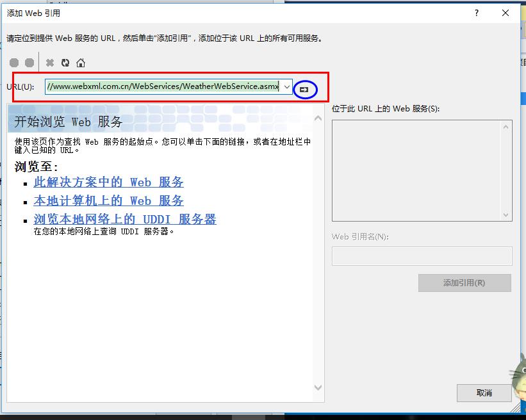Click the 开始浏览 Web 服务 heading
This screenshot has height=420, width=526.
click(68, 122)
